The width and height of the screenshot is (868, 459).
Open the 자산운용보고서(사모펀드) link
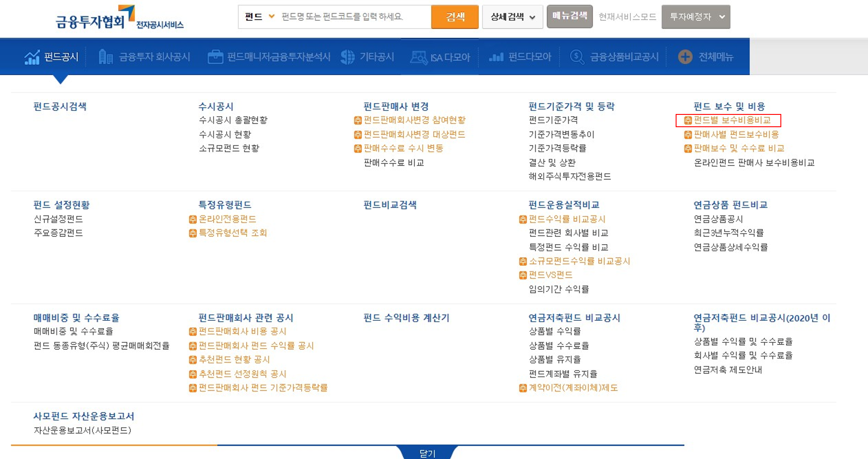click(x=82, y=431)
